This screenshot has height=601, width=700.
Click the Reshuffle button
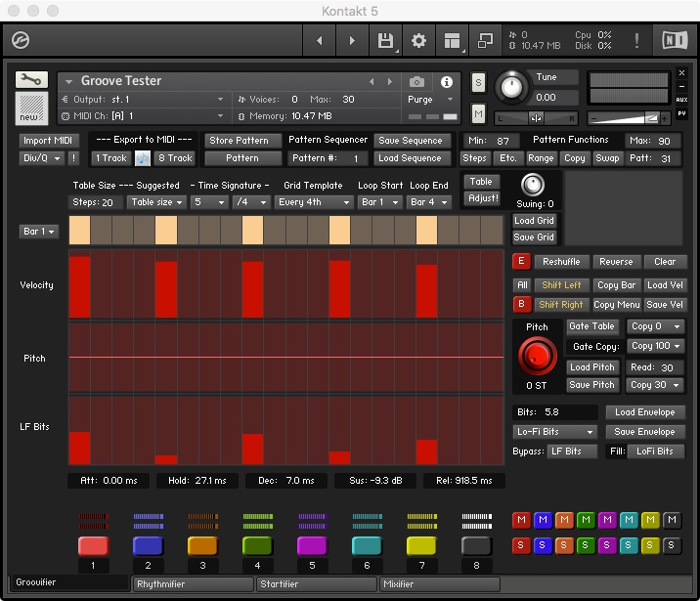(x=561, y=262)
